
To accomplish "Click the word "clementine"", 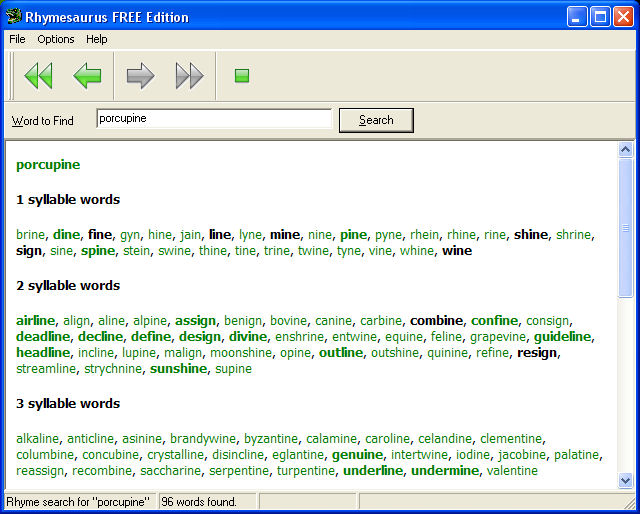I will (511, 439).
